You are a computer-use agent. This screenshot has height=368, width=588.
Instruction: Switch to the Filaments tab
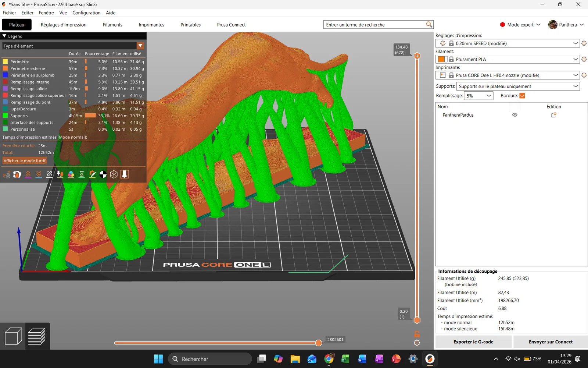(112, 25)
